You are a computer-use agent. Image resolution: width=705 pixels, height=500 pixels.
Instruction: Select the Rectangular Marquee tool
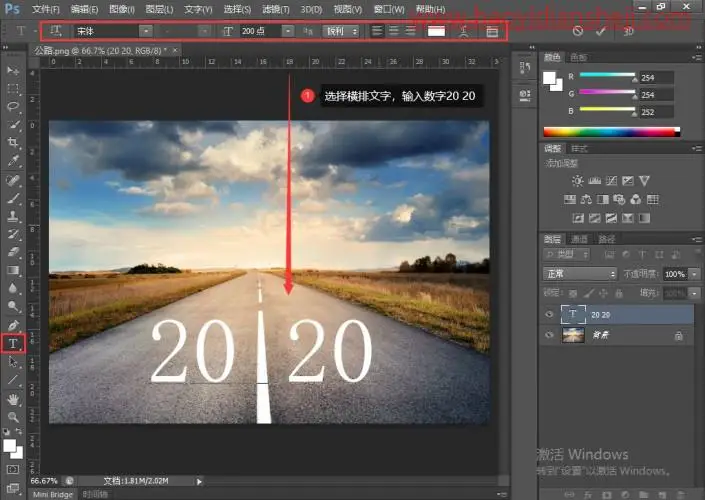[x=13, y=89]
